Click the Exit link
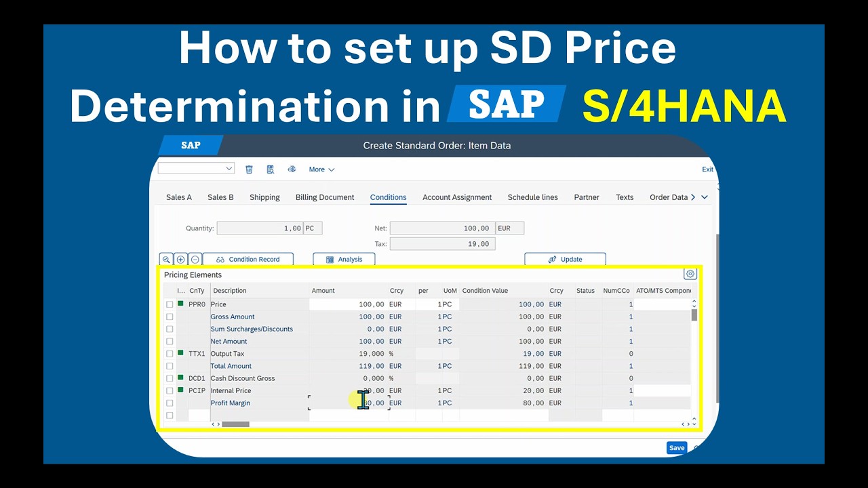This screenshot has width=868, height=488. pos(707,169)
